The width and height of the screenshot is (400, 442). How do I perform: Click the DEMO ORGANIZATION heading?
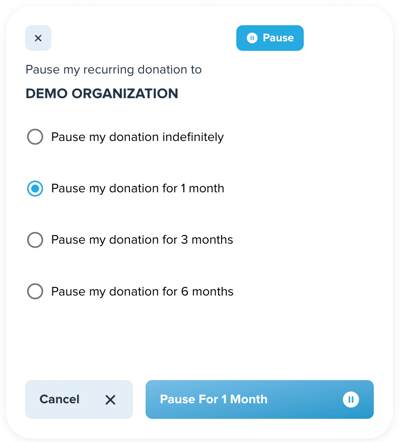(x=102, y=93)
